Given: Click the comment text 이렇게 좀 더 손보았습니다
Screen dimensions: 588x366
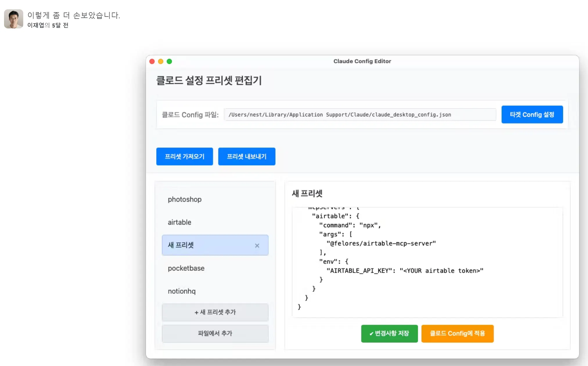Looking at the screenshot, I should (74, 15).
